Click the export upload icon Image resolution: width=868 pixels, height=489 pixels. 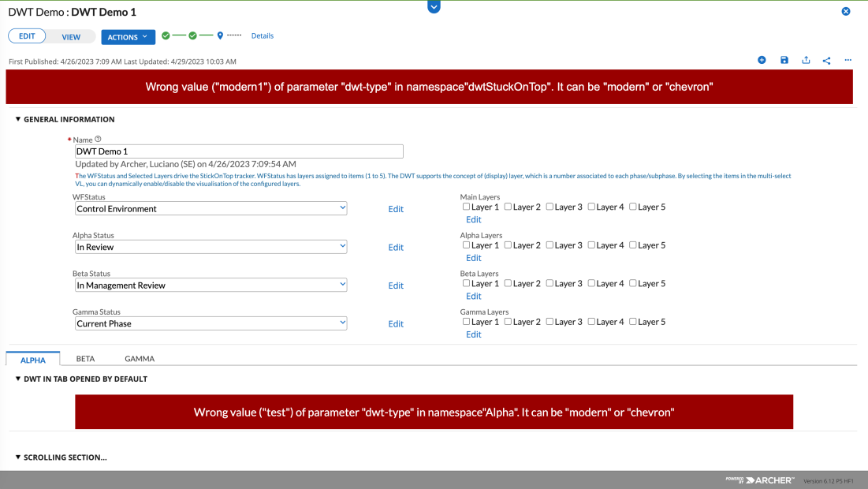[x=806, y=60]
